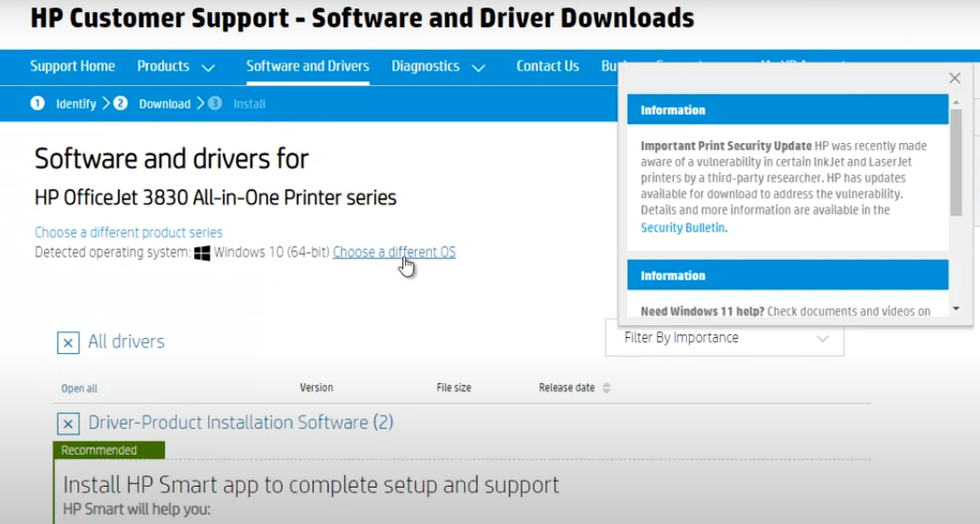Screen dimensions: 980x524
Task: Click the step 3 number circle icon
Action: click(x=215, y=103)
